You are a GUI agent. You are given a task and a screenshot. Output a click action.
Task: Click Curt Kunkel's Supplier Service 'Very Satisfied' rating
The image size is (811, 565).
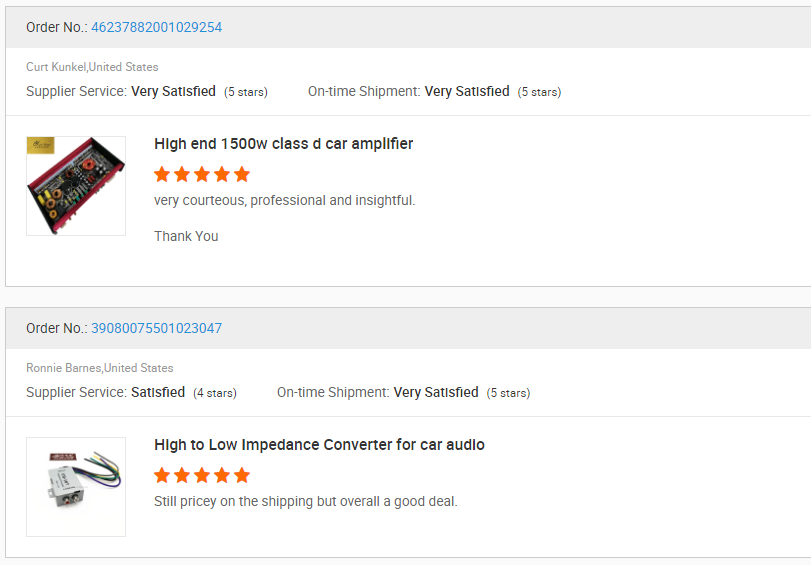point(173,91)
